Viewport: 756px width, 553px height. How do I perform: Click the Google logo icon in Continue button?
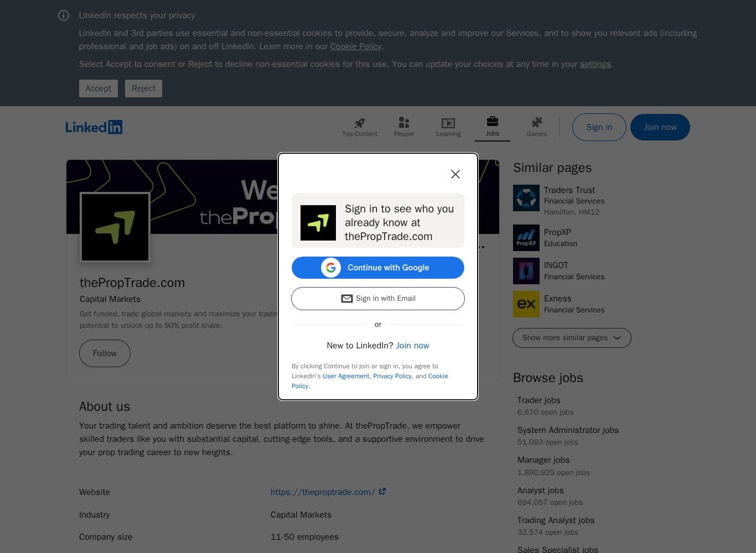[x=331, y=268]
